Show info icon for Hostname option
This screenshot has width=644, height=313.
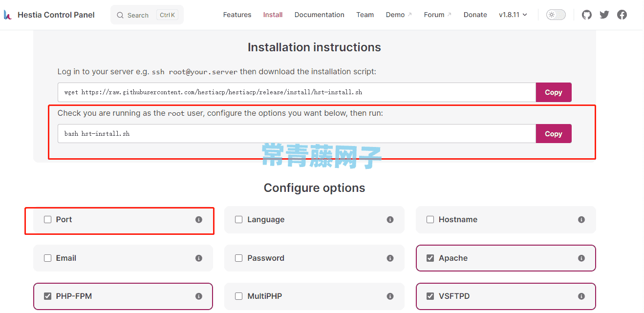tap(581, 220)
